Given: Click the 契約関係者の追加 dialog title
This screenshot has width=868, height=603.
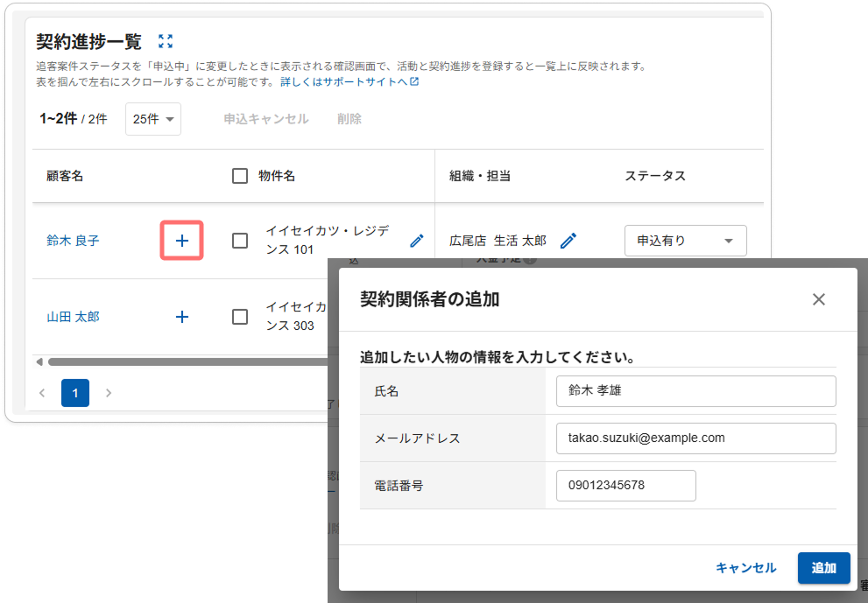Looking at the screenshot, I should [x=429, y=299].
